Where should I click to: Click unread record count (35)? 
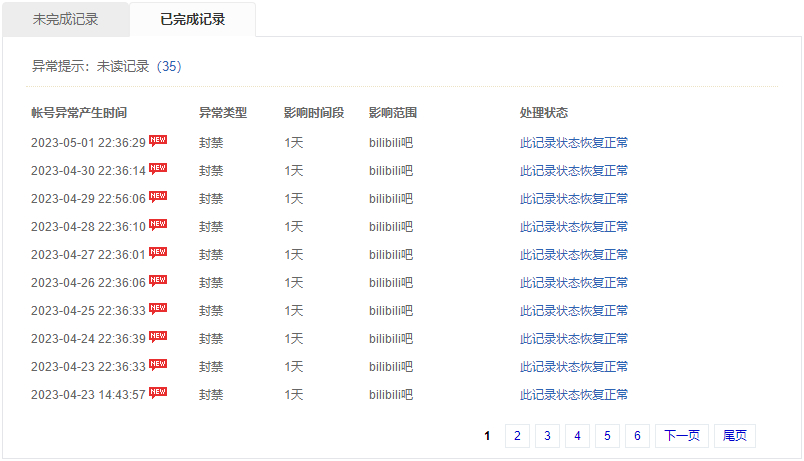(169, 67)
